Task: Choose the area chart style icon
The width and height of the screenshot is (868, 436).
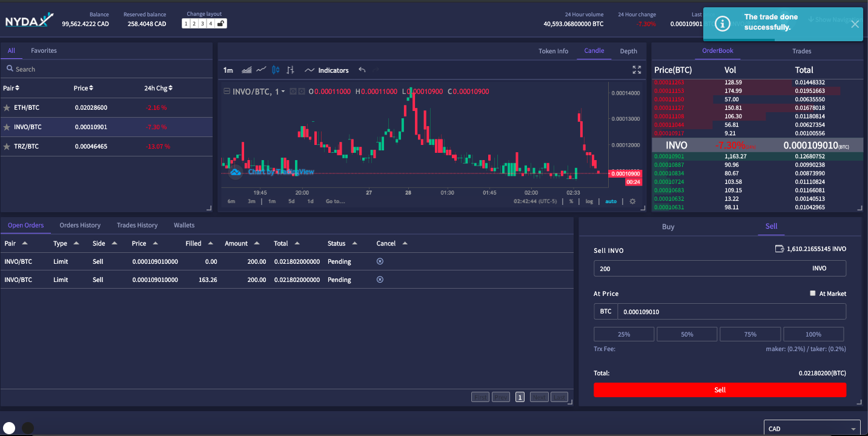Action: click(x=247, y=70)
